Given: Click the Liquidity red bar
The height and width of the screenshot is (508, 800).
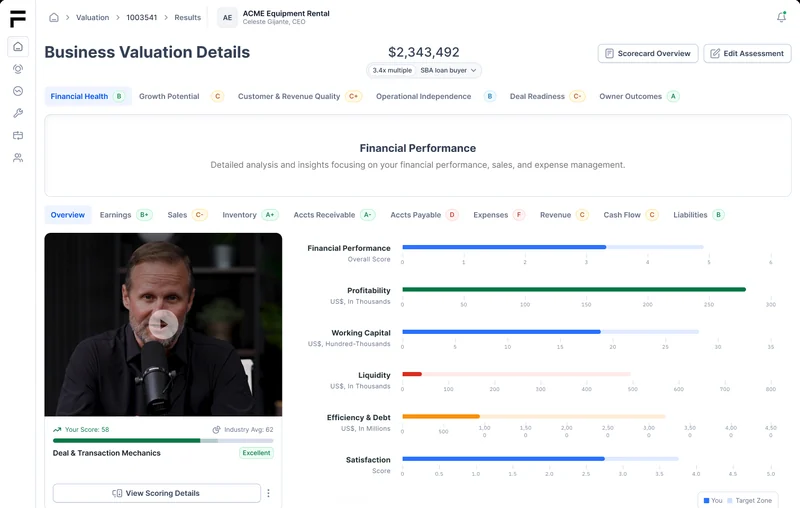Looking at the screenshot, I should (x=412, y=374).
